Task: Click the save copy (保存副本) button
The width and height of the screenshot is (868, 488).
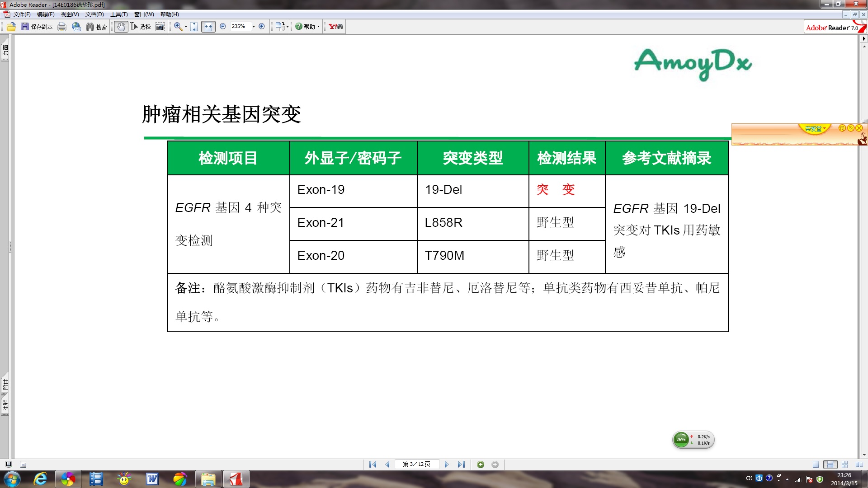Action: pos(37,27)
